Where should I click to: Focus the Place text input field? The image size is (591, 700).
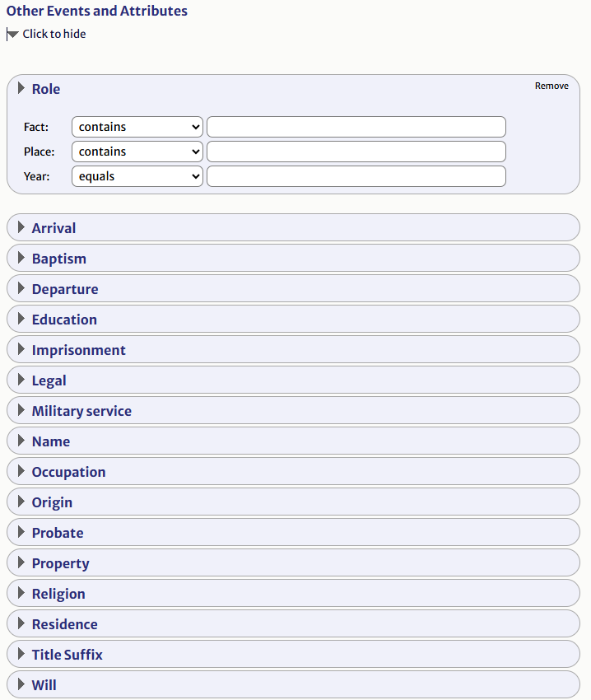[x=356, y=152]
